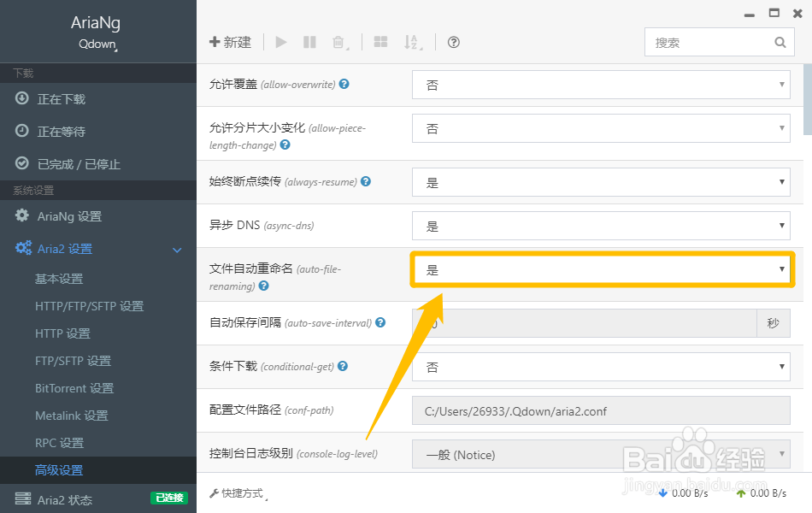Open the auto-file-renaming dropdown
The height and width of the screenshot is (513, 812).
point(601,269)
